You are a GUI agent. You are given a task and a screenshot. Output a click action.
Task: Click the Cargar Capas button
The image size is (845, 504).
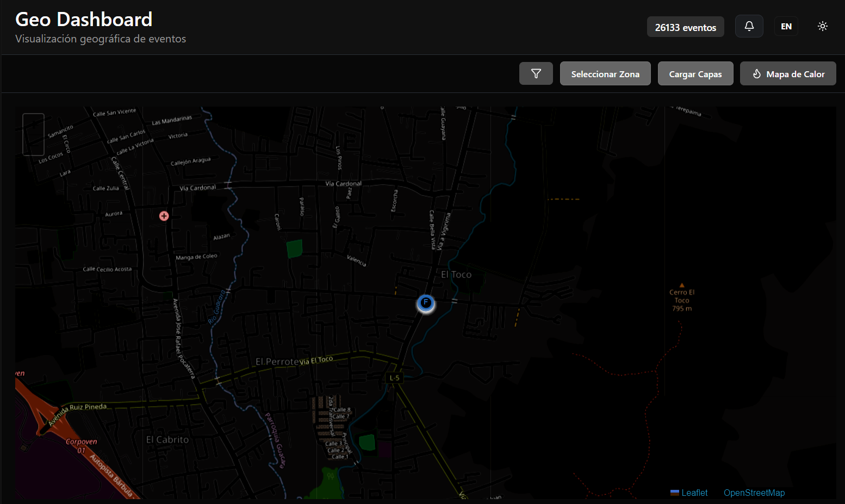tap(695, 73)
